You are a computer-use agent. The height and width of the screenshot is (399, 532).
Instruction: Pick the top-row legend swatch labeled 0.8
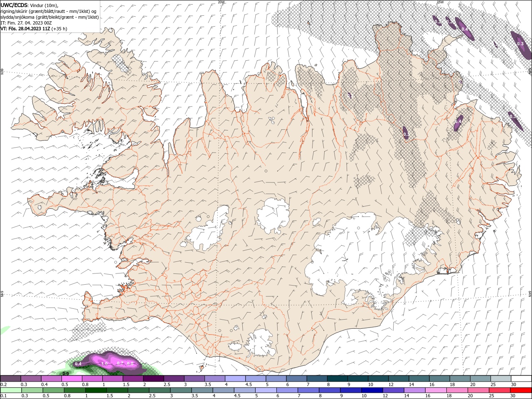tap(92, 379)
